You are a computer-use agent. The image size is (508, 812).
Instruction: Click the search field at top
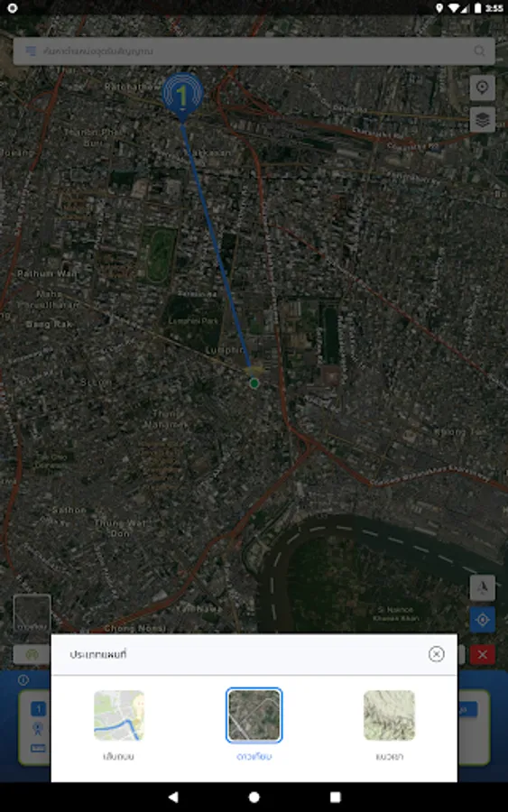(x=254, y=51)
